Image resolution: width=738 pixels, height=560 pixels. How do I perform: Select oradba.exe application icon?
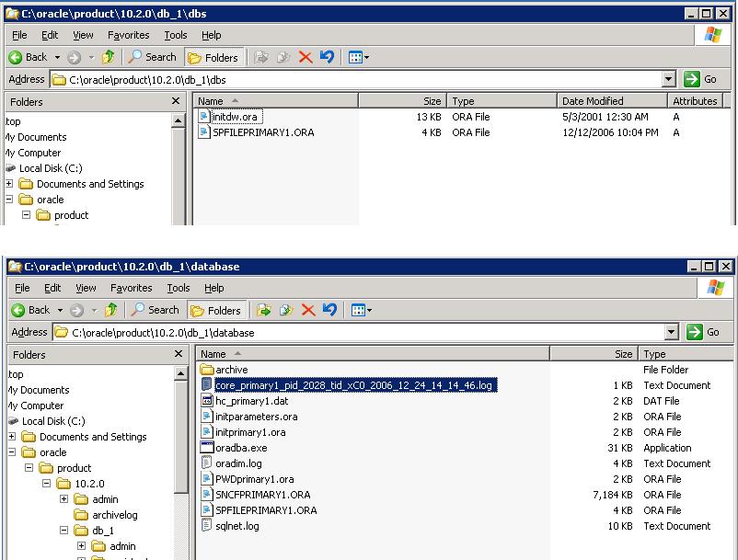(x=207, y=448)
